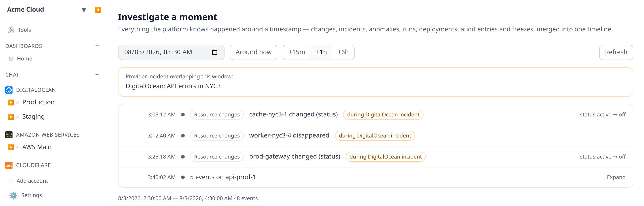Image resolution: width=644 pixels, height=206 pixels.
Task: Click incident badge on prod-gateway row
Action: point(386,157)
